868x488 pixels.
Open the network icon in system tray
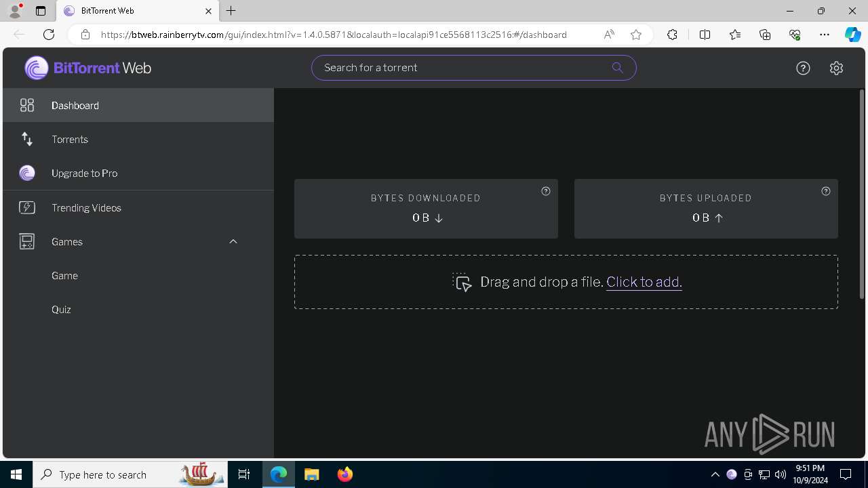[x=764, y=474]
